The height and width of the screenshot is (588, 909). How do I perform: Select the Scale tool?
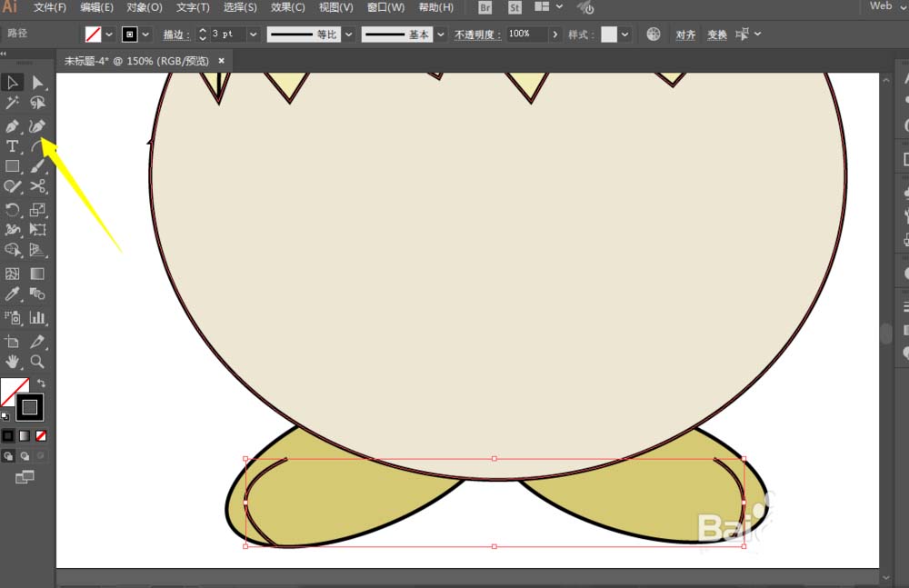(x=37, y=209)
